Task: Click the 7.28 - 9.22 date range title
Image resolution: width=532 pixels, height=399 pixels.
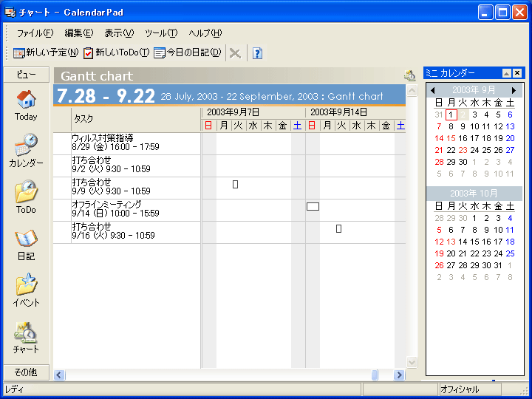Action: (x=106, y=96)
